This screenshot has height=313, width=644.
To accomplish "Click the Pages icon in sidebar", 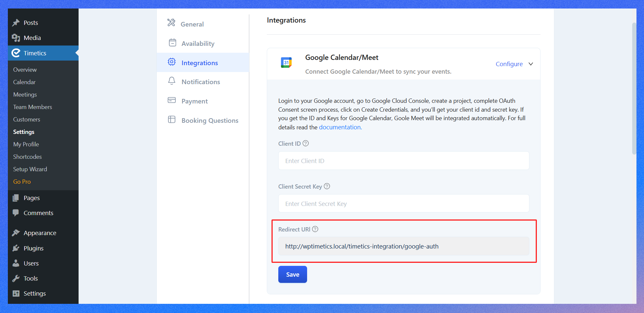I will tap(16, 198).
